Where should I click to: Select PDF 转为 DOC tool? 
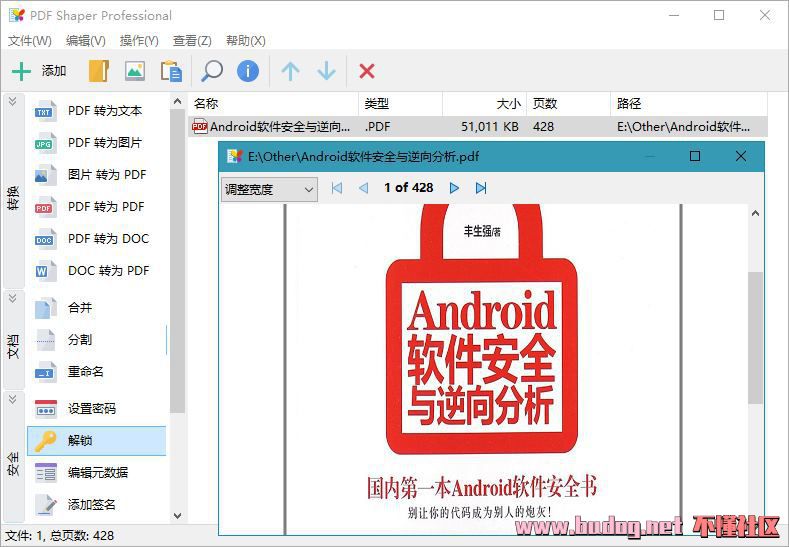coord(97,239)
